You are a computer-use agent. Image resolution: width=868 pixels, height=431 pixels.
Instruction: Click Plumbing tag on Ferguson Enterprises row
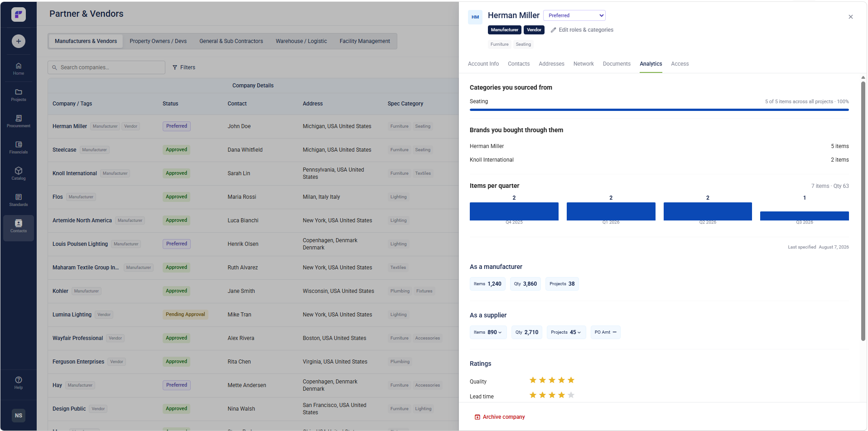[x=400, y=362]
